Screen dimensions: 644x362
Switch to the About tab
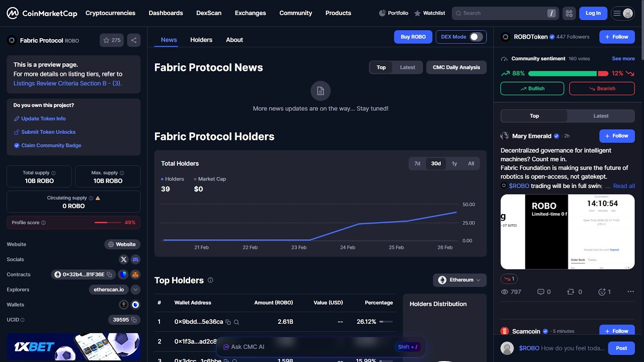click(234, 40)
